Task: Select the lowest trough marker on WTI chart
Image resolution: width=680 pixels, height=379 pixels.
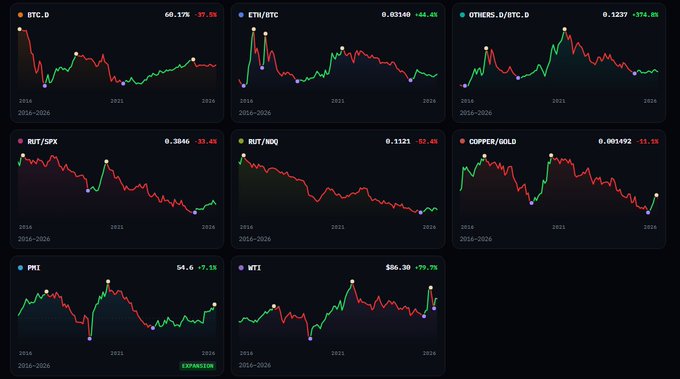Action: tap(310, 339)
